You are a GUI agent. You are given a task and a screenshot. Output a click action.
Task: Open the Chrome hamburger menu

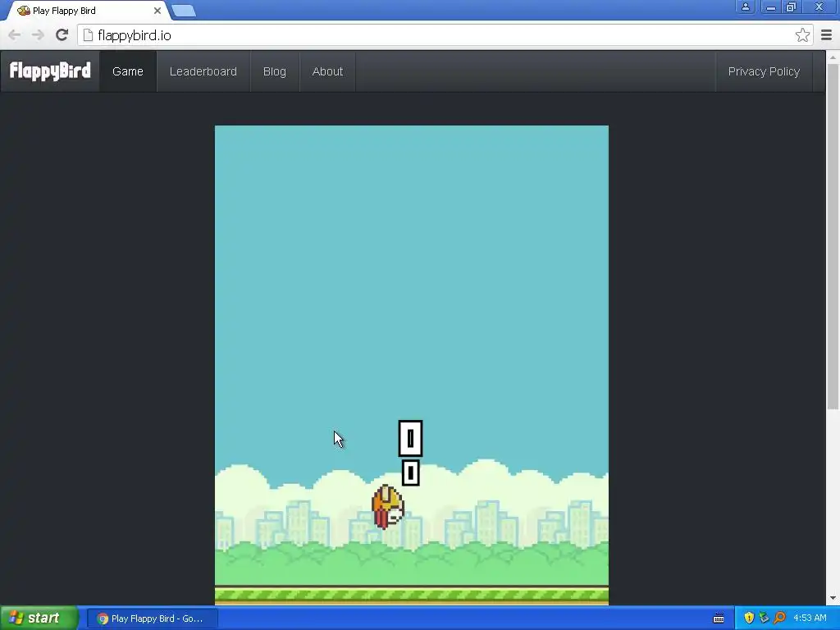click(x=826, y=35)
